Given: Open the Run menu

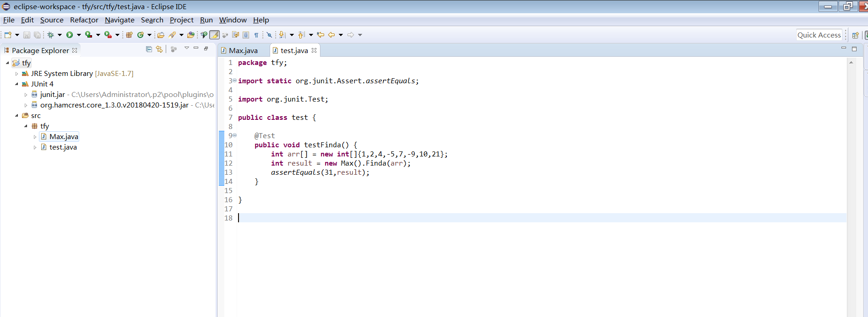Looking at the screenshot, I should click(206, 20).
